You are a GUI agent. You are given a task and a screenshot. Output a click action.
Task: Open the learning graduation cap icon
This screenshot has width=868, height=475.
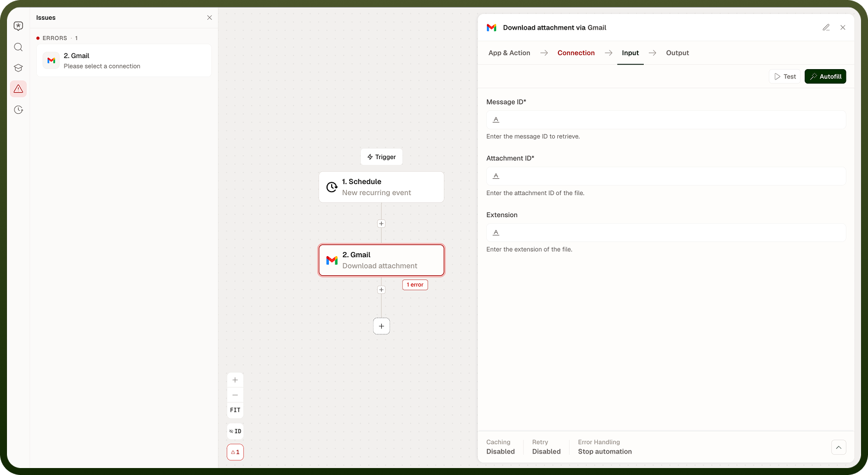click(19, 68)
